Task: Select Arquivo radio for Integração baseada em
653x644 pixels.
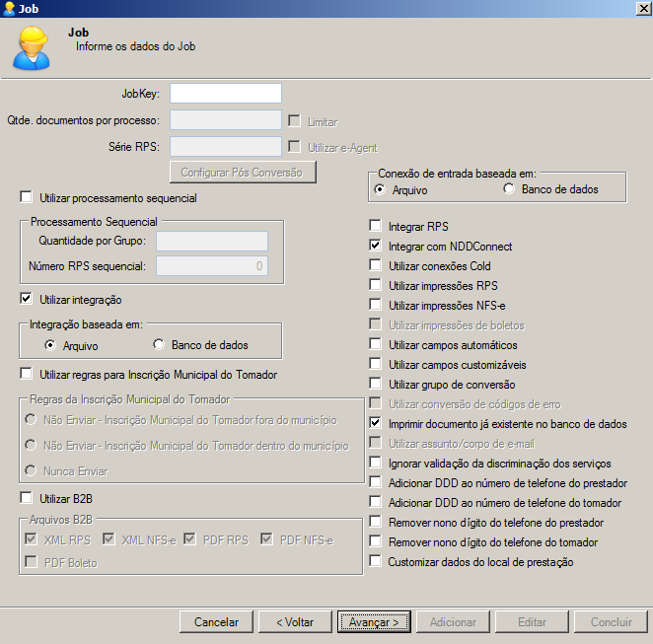Action: coord(50,345)
